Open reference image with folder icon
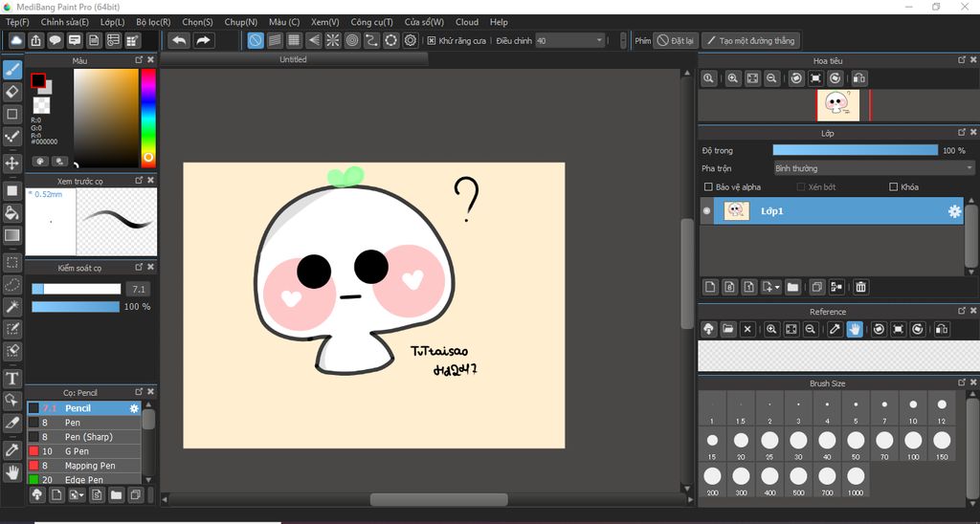The image size is (980, 524). click(728, 329)
